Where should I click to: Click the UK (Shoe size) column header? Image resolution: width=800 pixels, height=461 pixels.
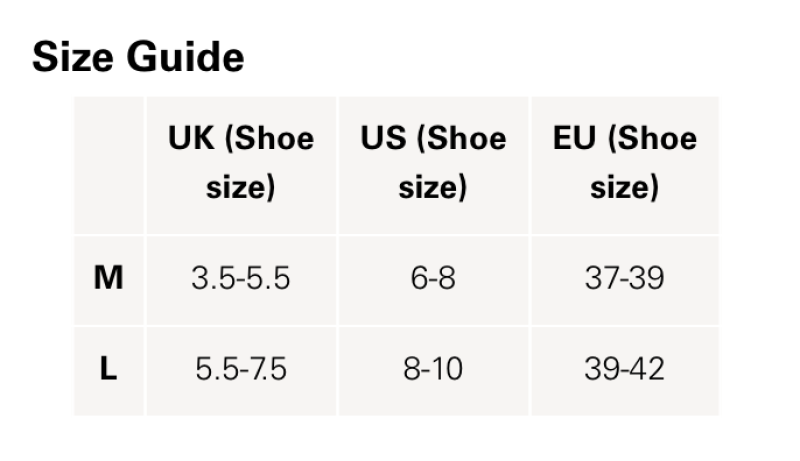tap(241, 163)
